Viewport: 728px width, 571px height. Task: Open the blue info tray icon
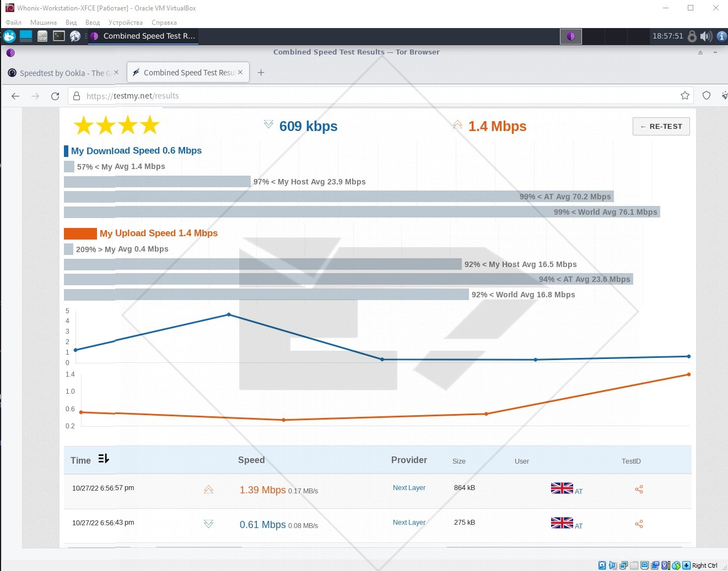coord(721,36)
